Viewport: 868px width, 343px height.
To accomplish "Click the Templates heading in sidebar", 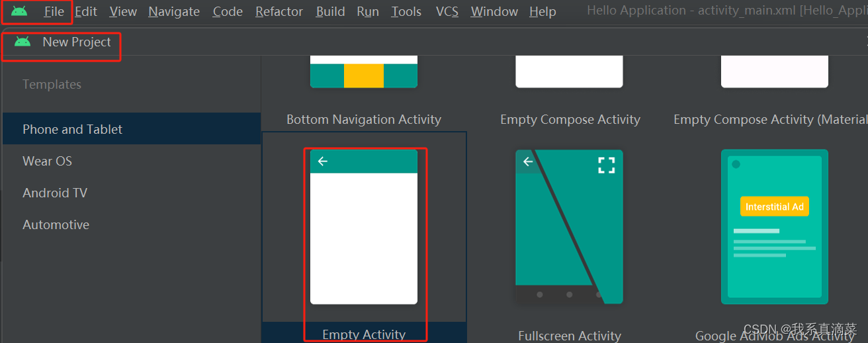I will [52, 84].
